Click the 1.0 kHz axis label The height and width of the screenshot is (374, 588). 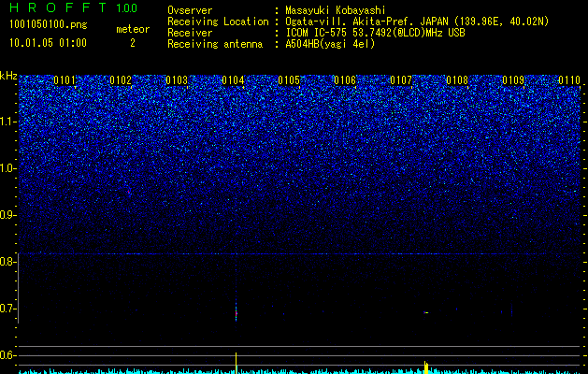[7, 168]
